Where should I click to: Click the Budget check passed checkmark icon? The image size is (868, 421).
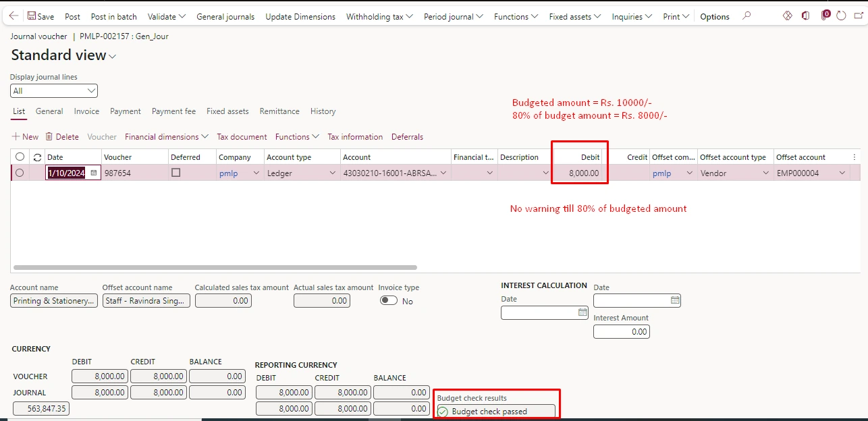click(443, 412)
